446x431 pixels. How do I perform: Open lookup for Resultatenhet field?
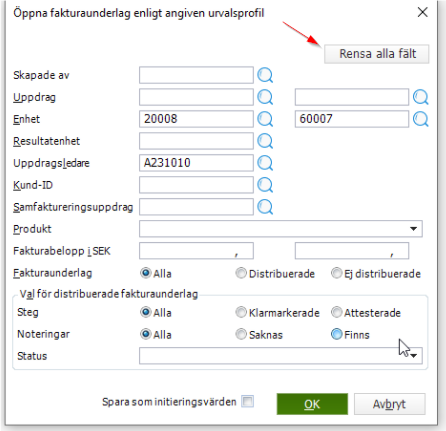[x=265, y=141]
